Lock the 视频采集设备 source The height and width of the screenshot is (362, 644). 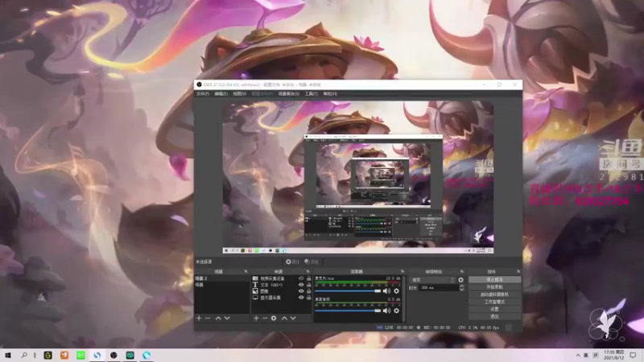click(309, 278)
